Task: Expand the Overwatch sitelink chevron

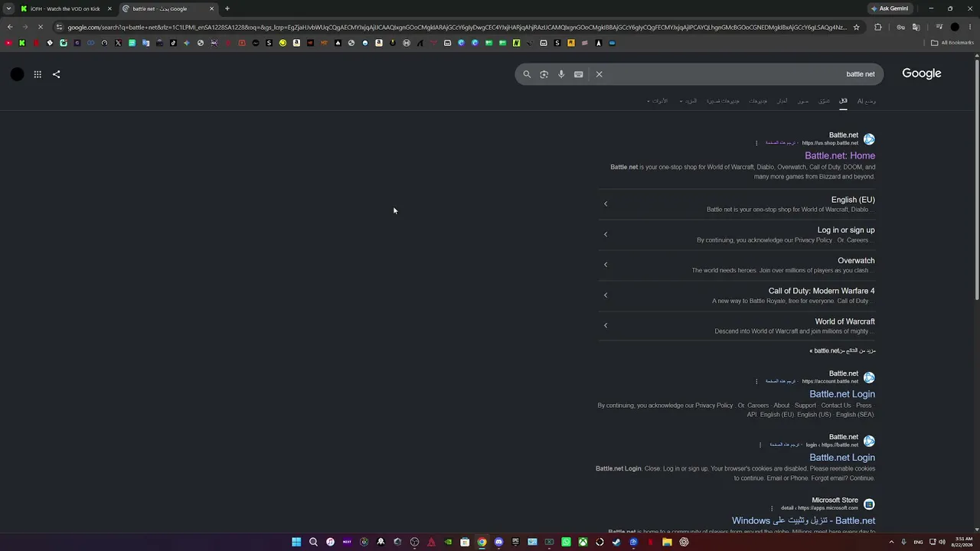Action: click(x=606, y=265)
